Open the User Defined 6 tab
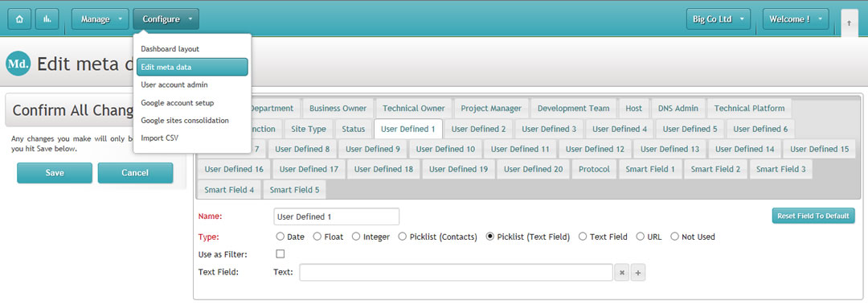 760,129
